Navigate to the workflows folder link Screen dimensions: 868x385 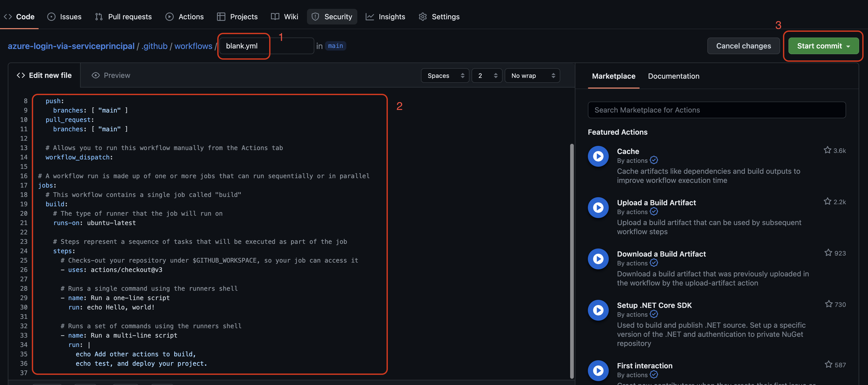pos(194,46)
